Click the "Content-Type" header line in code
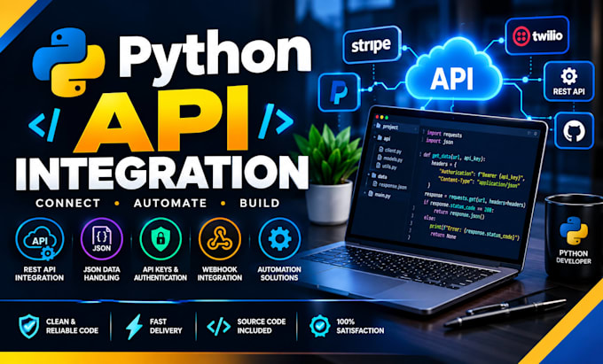The height and width of the screenshot is (364, 603). pos(479,182)
